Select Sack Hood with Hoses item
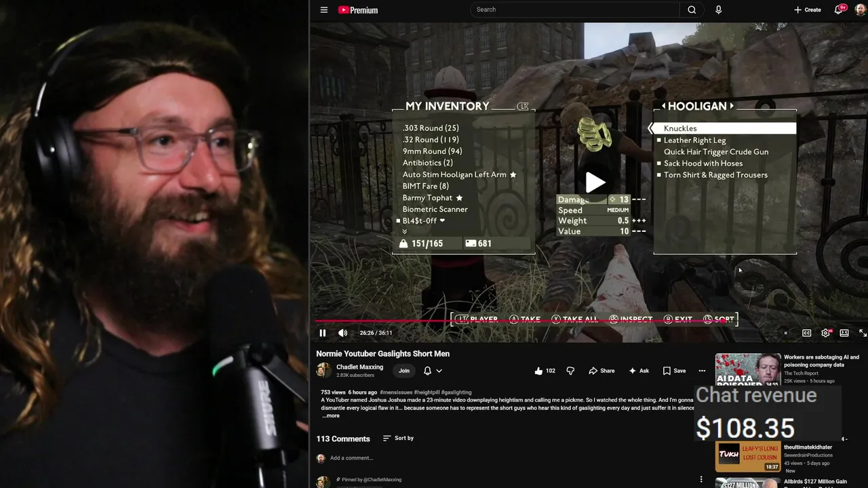 (x=703, y=163)
